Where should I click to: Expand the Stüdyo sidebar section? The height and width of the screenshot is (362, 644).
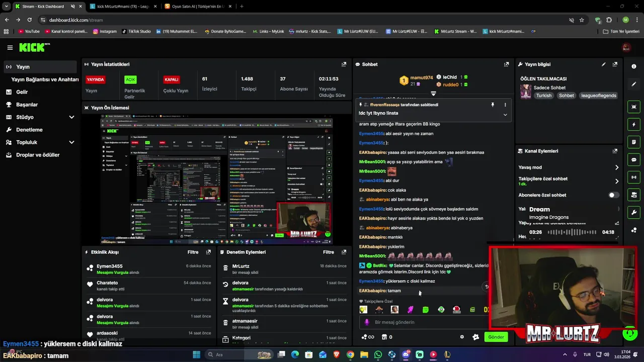71,117
